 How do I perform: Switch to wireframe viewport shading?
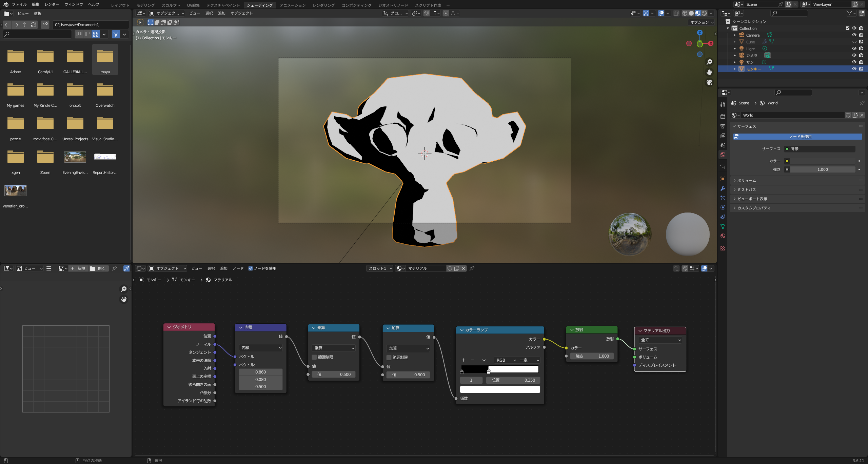pyautogui.click(x=685, y=13)
